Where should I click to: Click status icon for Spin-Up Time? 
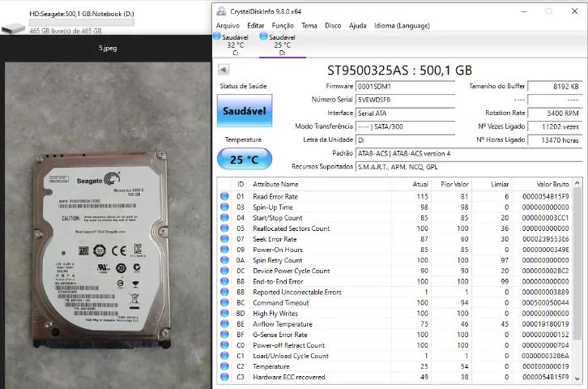point(224,207)
